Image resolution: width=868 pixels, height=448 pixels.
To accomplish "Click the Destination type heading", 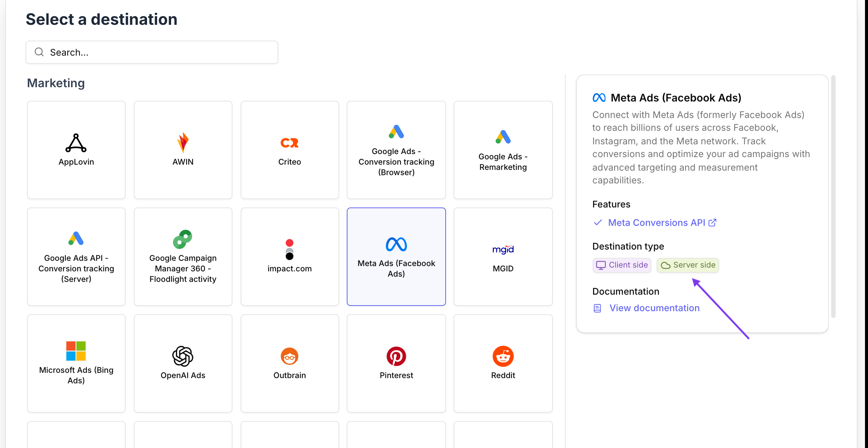I will (x=628, y=246).
